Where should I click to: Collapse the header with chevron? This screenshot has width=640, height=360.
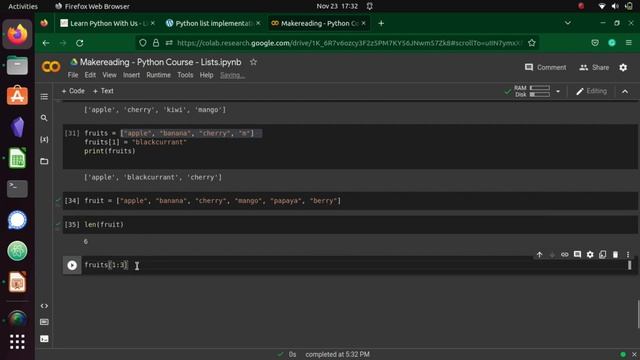pyautogui.click(x=625, y=91)
